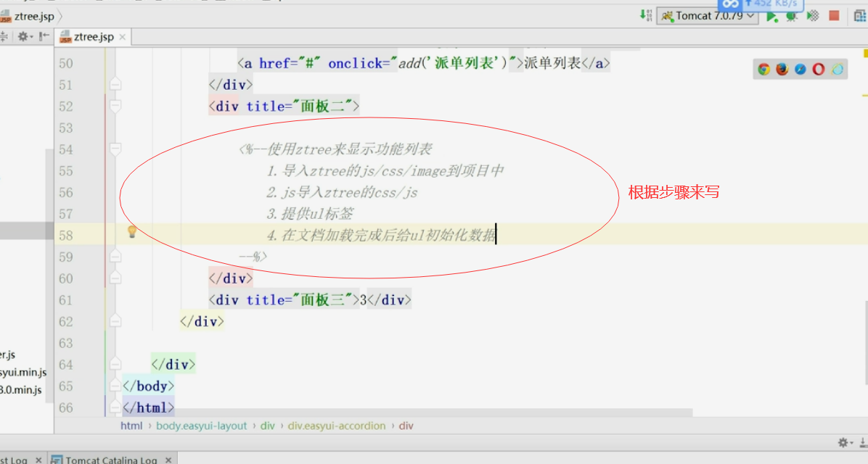Click line number 63 in gutter
The image size is (868, 464).
pyautogui.click(x=66, y=344)
